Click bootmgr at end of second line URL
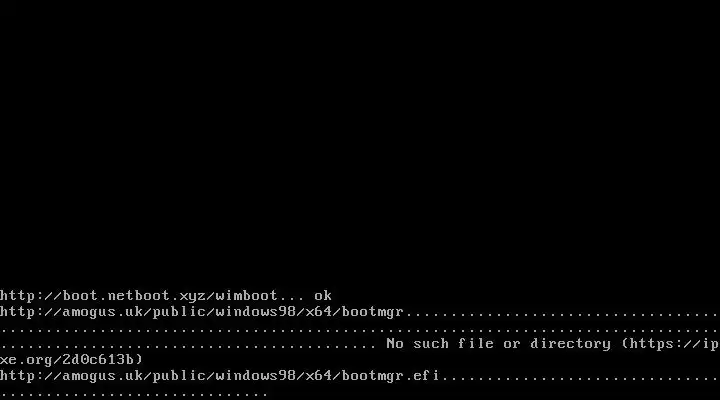The image size is (720, 400). coord(373,312)
